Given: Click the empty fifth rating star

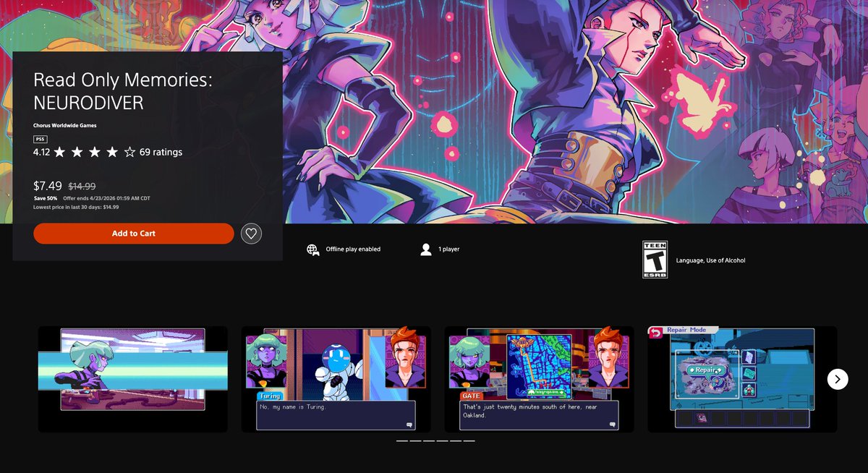Looking at the screenshot, I should pos(129,152).
